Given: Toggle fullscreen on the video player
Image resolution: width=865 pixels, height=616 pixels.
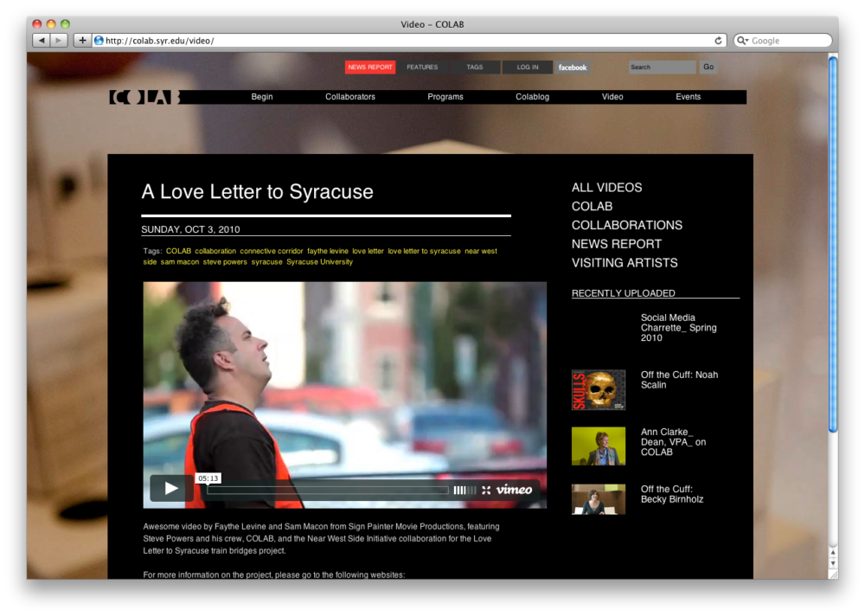Looking at the screenshot, I should tap(486, 490).
